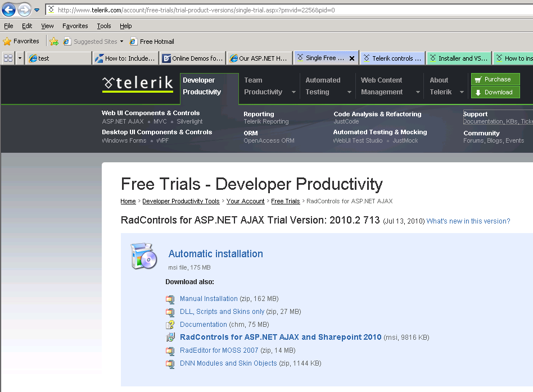The width and height of the screenshot is (533, 392).
Task: Switch to the 'Installer and VS...' tab
Action: point(459,58)
